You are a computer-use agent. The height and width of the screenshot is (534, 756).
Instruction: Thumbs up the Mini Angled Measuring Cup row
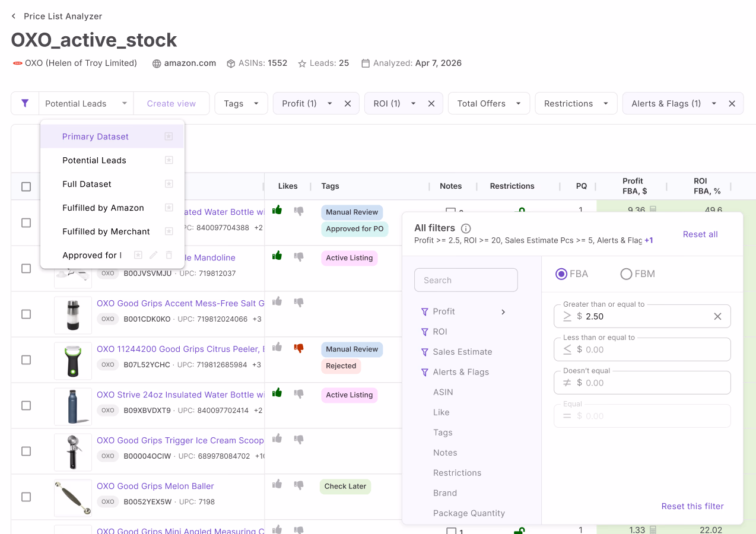pos(277,529)
